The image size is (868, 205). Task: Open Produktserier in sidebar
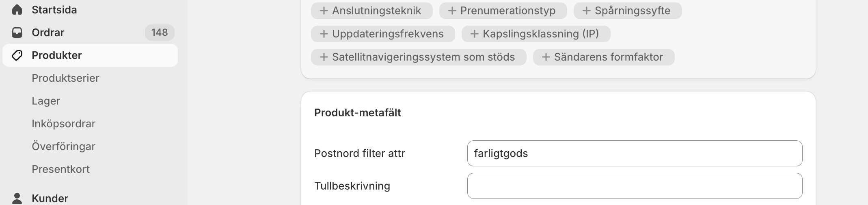click(65, 78)
